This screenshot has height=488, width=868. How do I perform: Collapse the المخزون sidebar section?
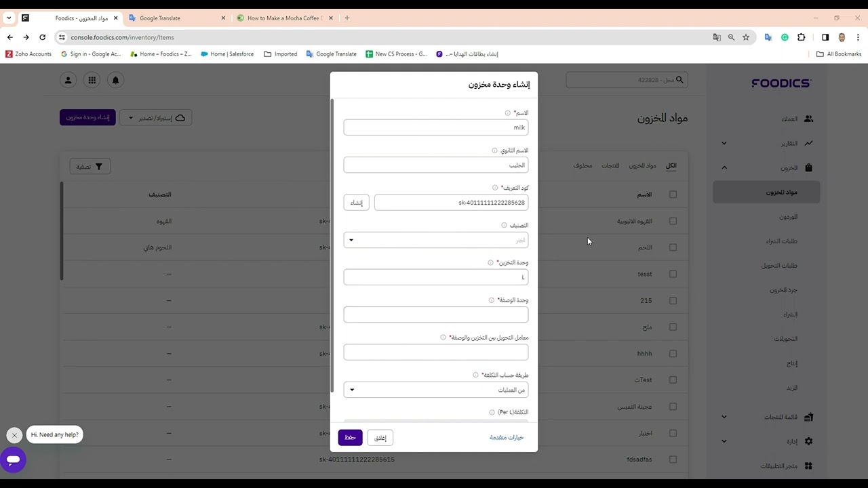tap(724, 167)
